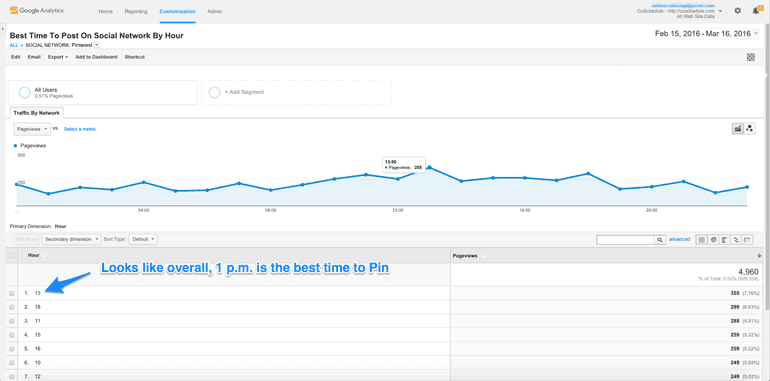Click the Shortcut button

(135, 57)
